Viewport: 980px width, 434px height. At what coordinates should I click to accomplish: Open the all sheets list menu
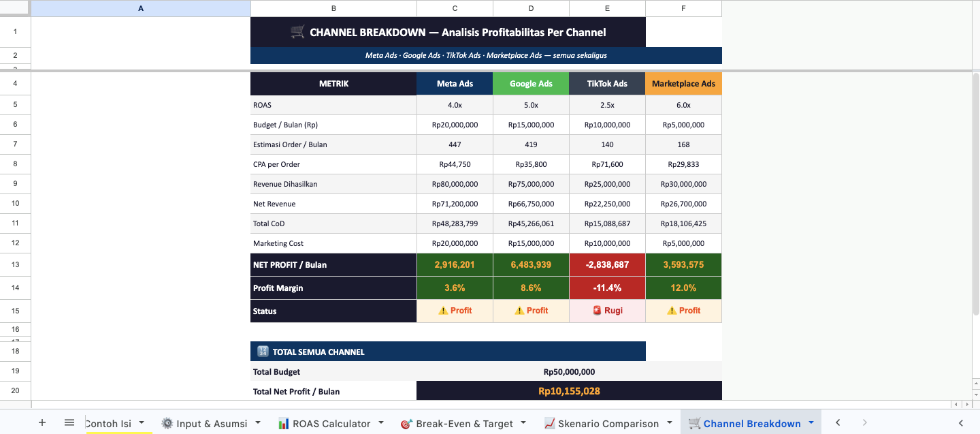69,423
